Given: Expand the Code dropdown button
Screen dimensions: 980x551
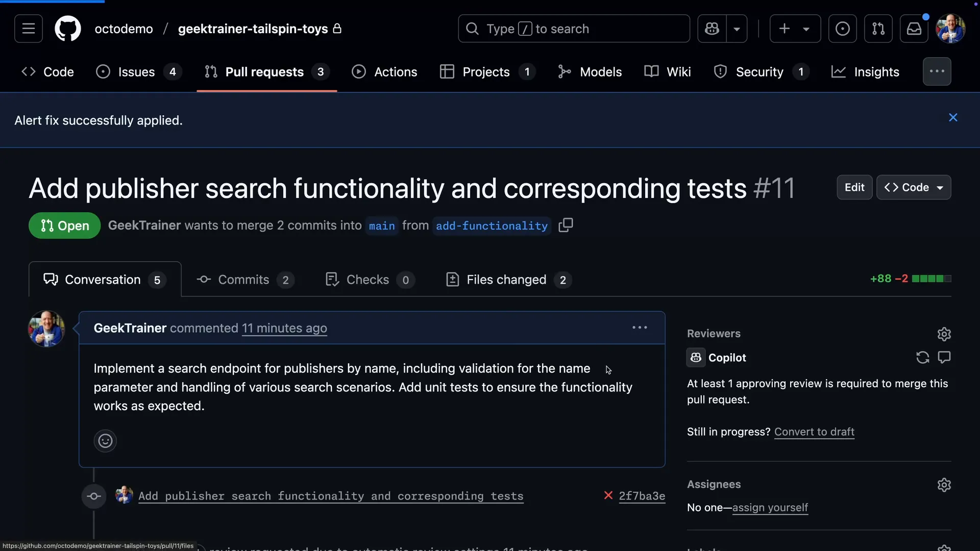Looking at the screenshot, I should coord(914,187).
